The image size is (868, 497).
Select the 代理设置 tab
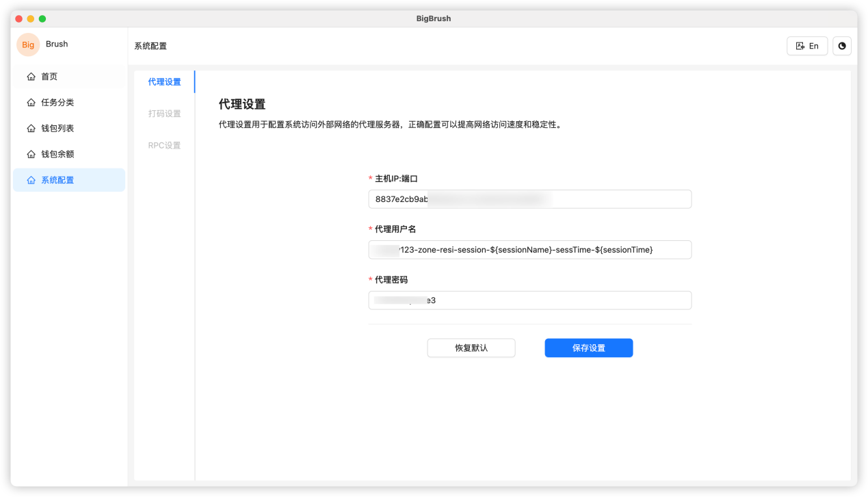(163, 81)
